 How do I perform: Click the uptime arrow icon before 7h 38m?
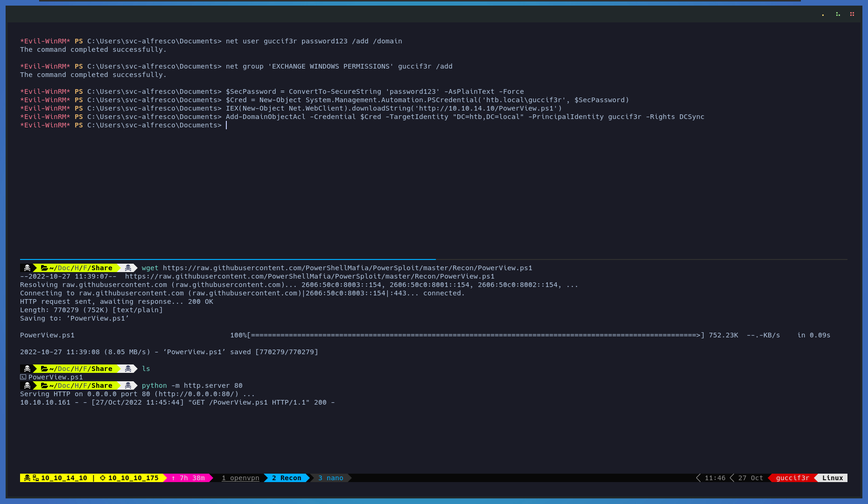173,478
